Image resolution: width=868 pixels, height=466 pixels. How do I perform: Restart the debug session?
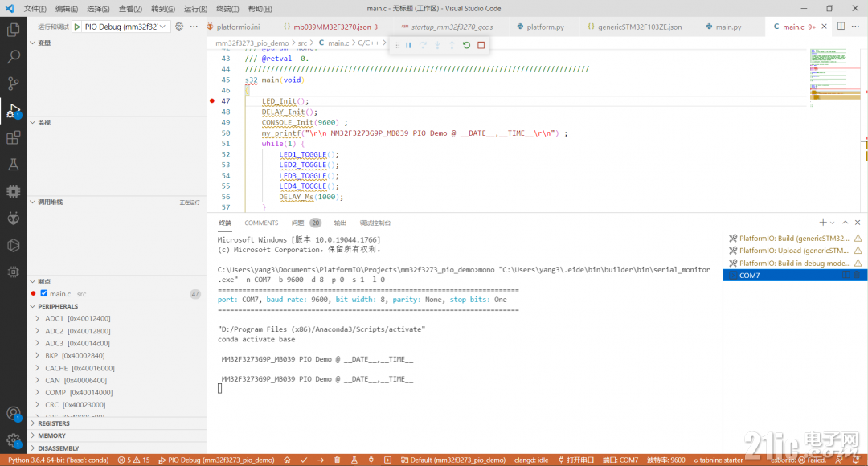click(x=467, y=45)
